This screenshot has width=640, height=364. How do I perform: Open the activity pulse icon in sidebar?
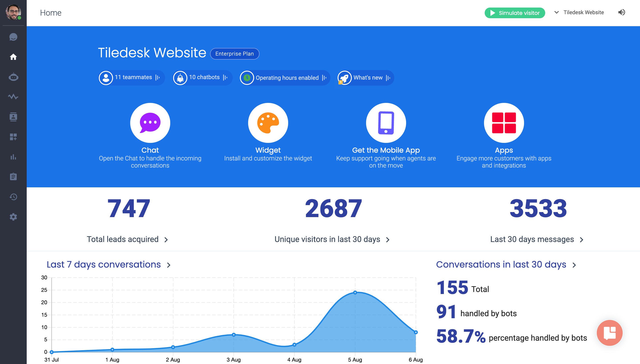[x=13, y=97]
